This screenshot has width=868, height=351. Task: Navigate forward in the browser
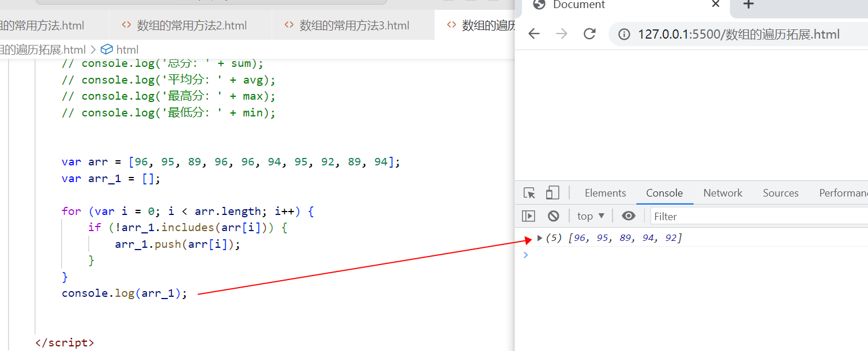click(561, 34)
